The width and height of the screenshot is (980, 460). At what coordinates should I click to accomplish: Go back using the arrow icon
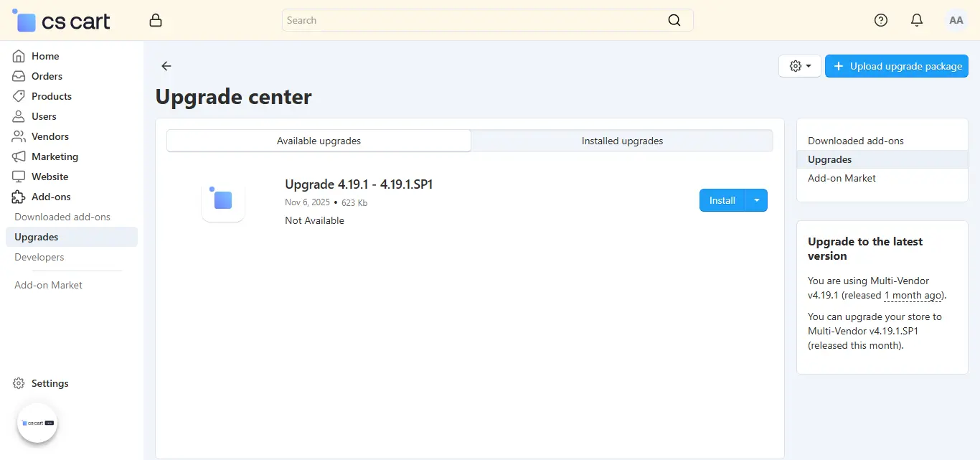click(166, 66)
